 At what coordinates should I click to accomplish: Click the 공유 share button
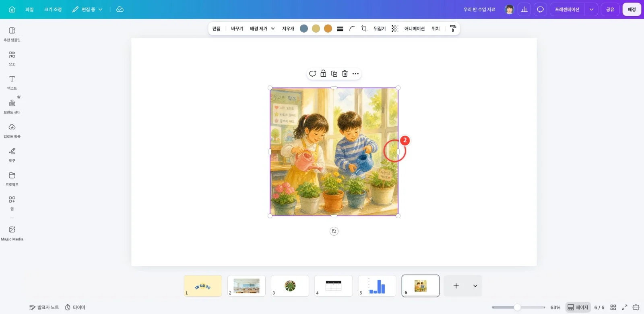click(610, 9)
